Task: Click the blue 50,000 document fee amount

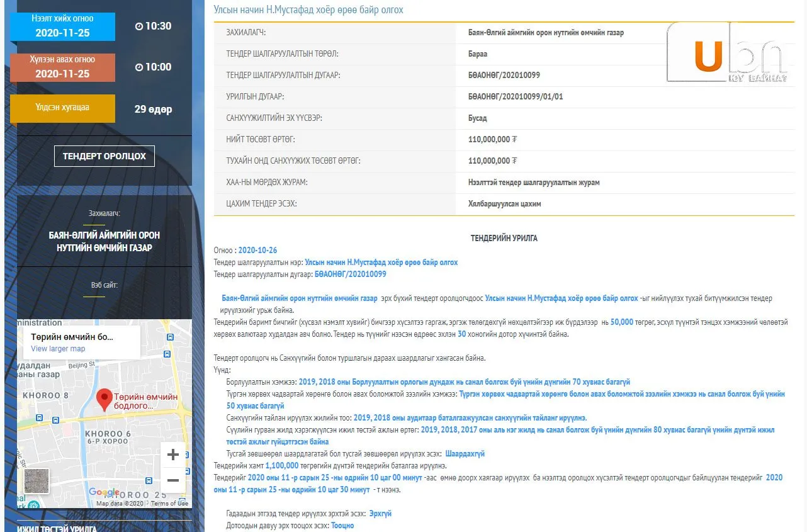Action: pos(622,322)
